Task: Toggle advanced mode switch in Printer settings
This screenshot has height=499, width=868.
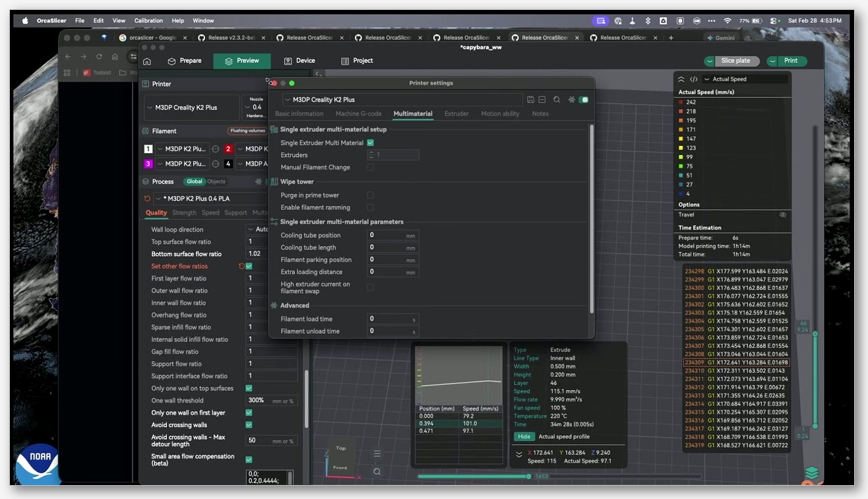Action: pos(584,100)
